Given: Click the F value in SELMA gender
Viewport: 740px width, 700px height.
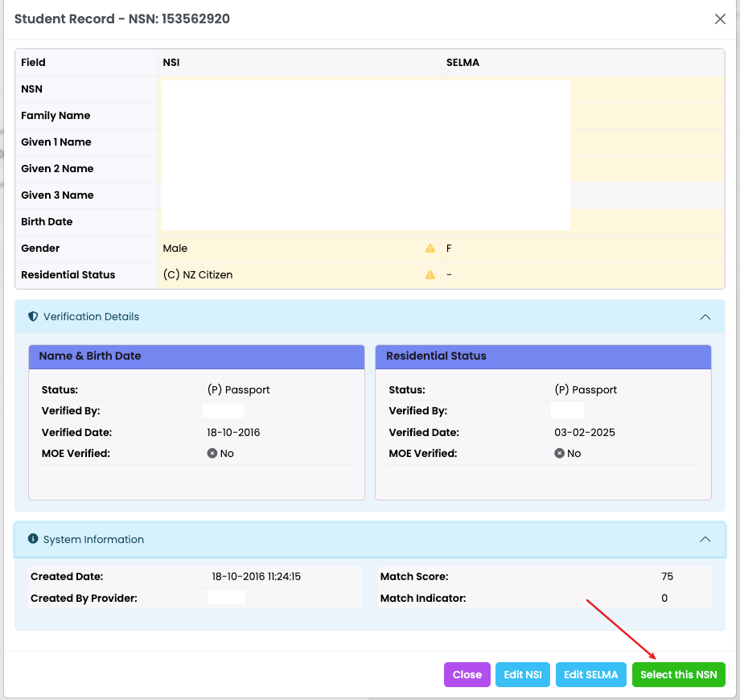Looking at the screenshot, I should coord(449,249).
